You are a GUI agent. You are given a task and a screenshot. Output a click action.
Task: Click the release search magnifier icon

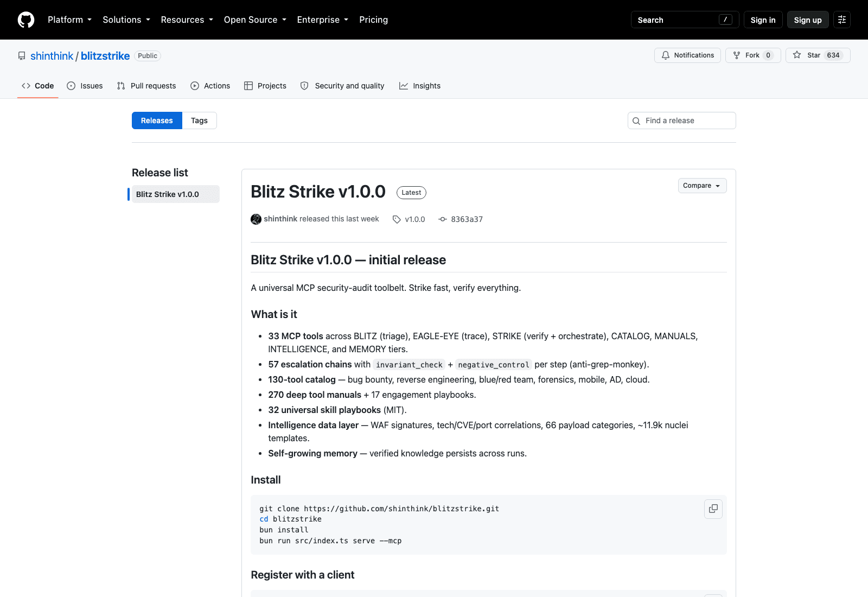click(x=636, y=121)
